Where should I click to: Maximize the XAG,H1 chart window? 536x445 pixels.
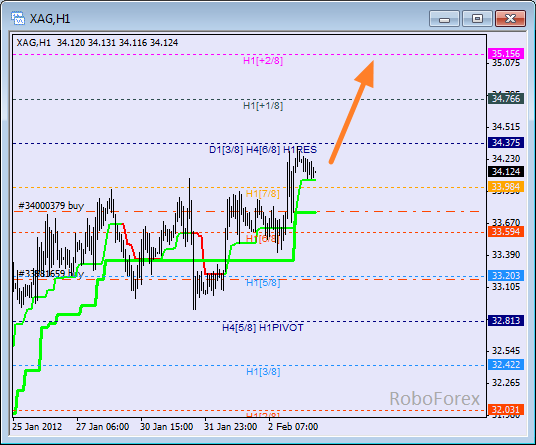coord(477,18)
